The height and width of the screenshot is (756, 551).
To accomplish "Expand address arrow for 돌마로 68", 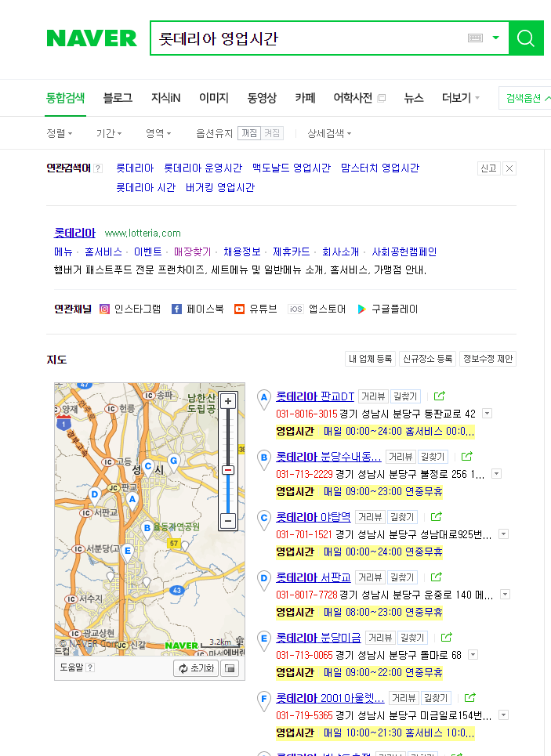I will coord(473,654).
